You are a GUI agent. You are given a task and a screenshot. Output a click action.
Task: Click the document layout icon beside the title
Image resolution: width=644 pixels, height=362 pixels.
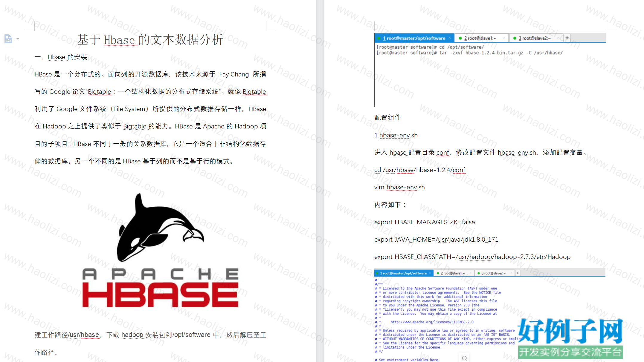(8, 39)
